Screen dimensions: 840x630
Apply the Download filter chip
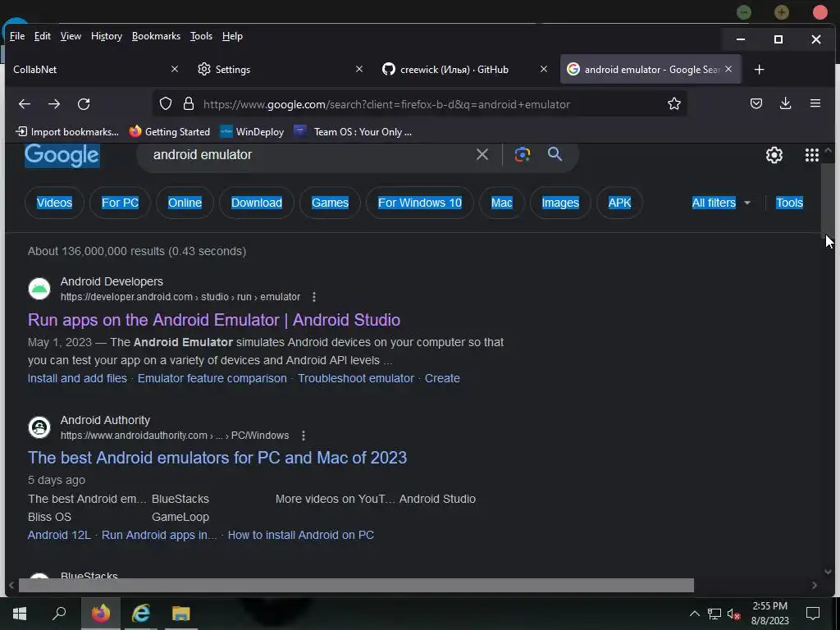(257, 203)
